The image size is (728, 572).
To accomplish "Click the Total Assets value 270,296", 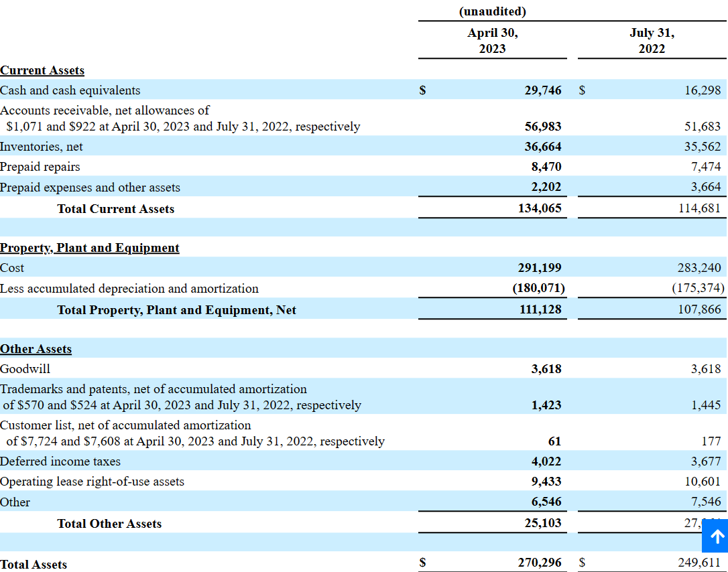I will pyautogui.click(x=540, y=563).
